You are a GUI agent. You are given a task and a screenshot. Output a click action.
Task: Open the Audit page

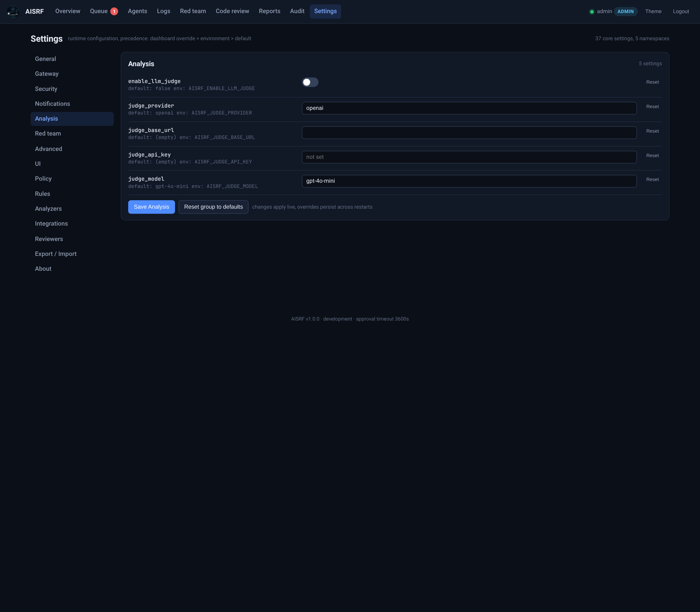click(297, 11)
